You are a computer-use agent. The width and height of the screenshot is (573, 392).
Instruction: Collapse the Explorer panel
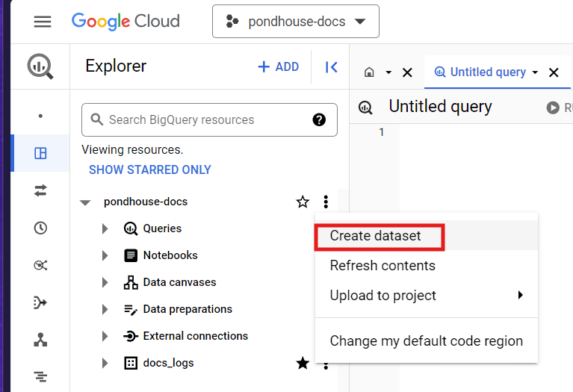[x=331, y=67]
